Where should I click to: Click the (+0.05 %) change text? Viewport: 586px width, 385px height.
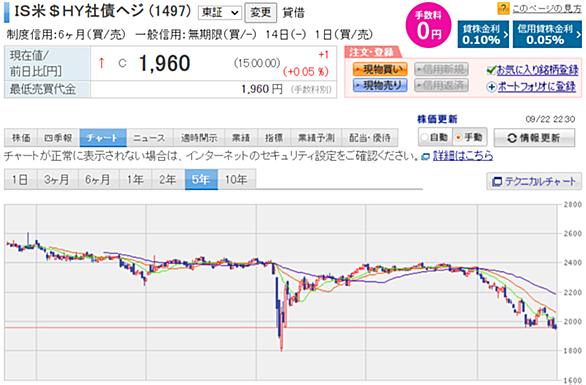[306, 71]
